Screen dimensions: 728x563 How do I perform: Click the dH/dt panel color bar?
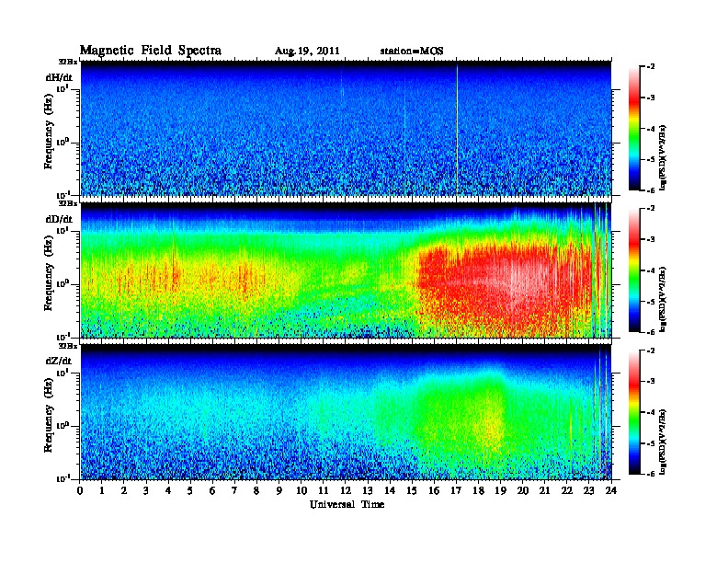634,128
